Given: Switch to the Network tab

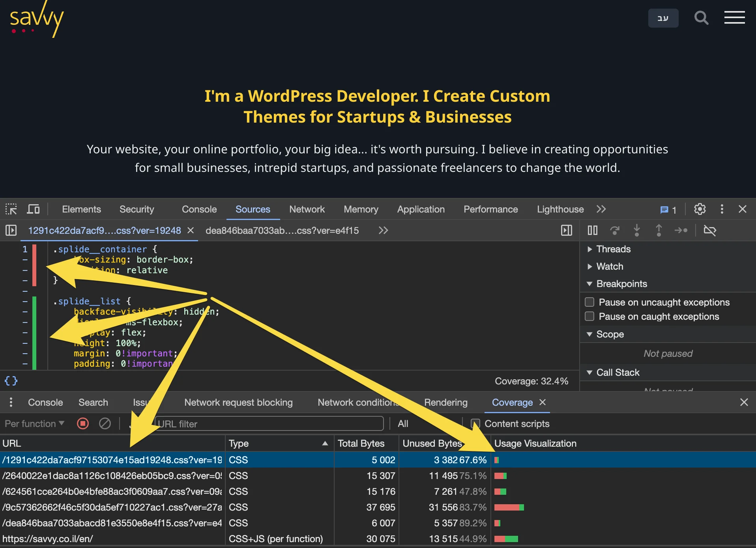Looking at the screenshot, I should (x=307, y=209).
